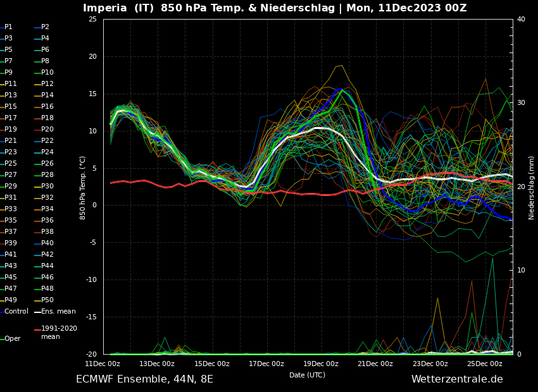Click the 25Dec 00z date tick label
Screen dimensions: 538x392
tap(485, 364)
